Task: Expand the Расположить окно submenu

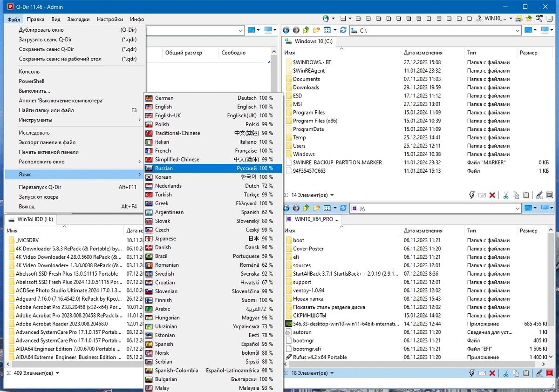Action: pyautogui.click(x=75, y=162)
